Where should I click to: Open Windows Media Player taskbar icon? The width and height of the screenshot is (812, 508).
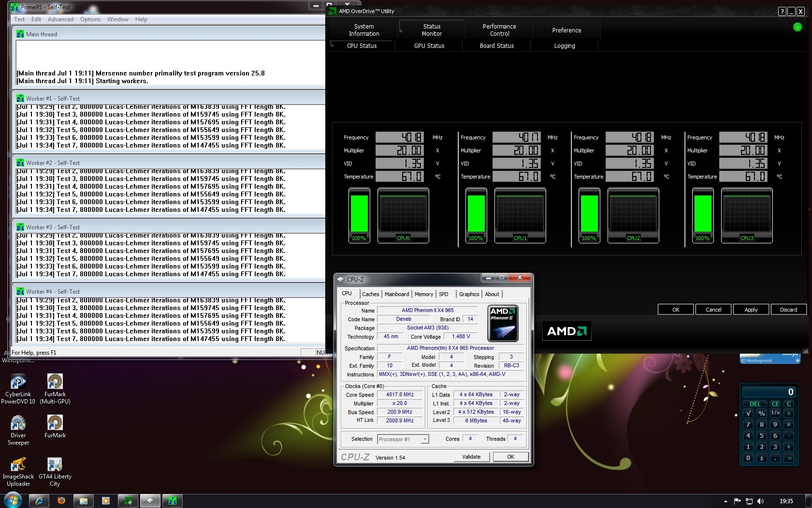click(x=106, y=501)
